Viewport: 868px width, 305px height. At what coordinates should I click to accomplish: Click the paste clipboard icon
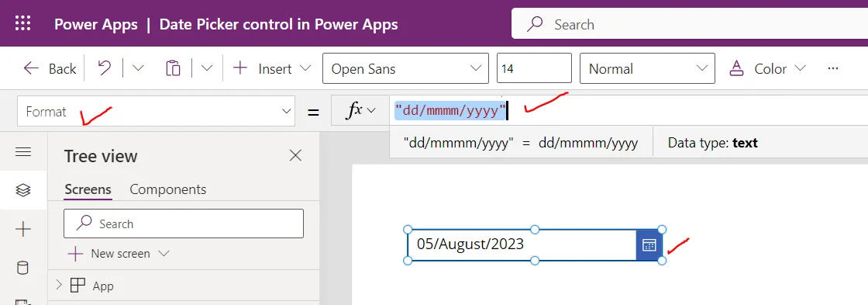click(174, 68)
